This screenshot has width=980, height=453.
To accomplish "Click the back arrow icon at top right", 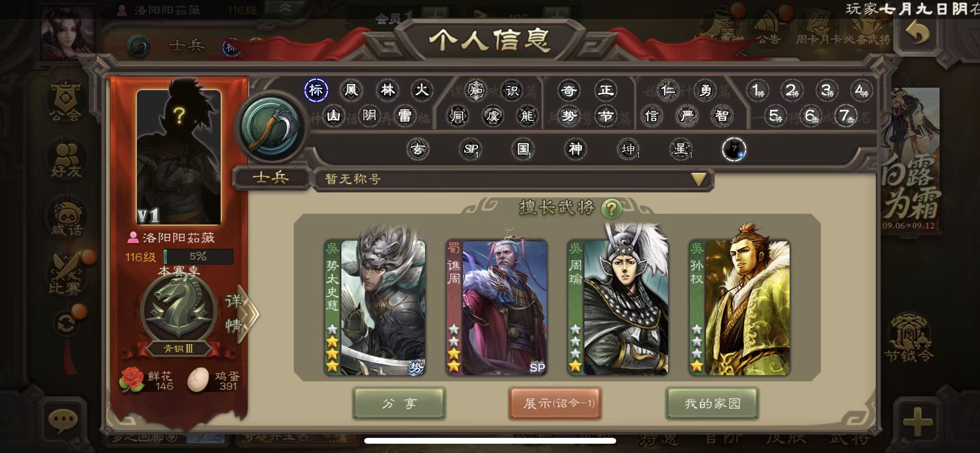I will (x=917, y=34).
